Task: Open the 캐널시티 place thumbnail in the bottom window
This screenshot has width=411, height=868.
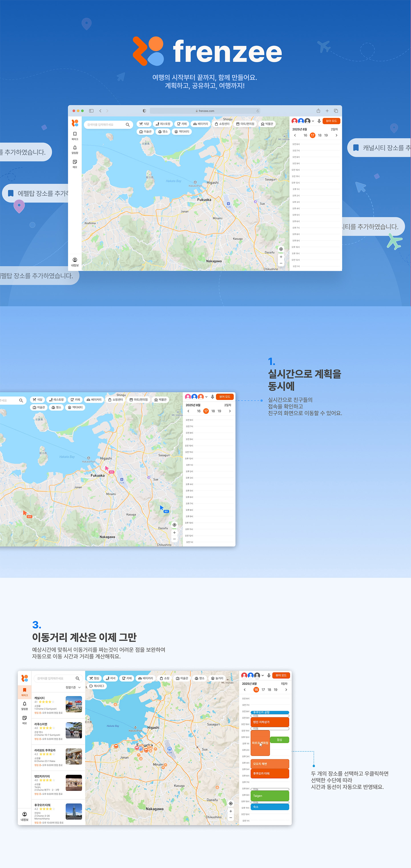Action: point(74,704)
